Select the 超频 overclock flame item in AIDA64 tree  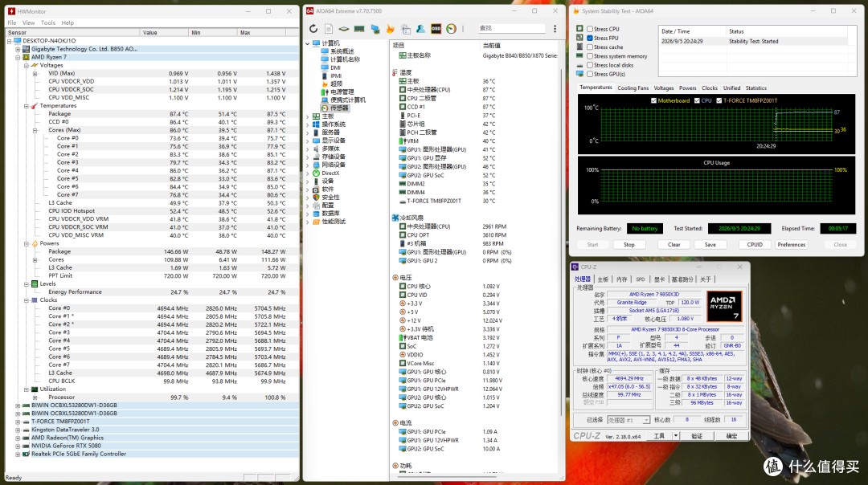click(332, 84)
